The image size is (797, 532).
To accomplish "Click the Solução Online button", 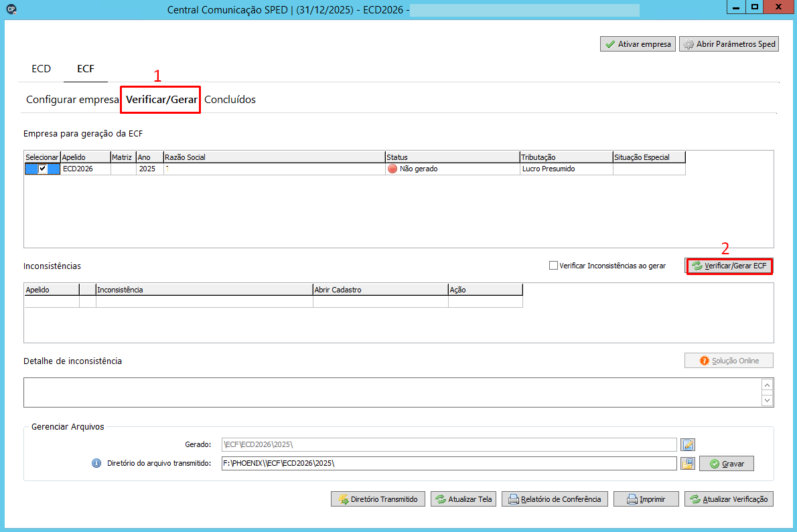I will [729, 361].
